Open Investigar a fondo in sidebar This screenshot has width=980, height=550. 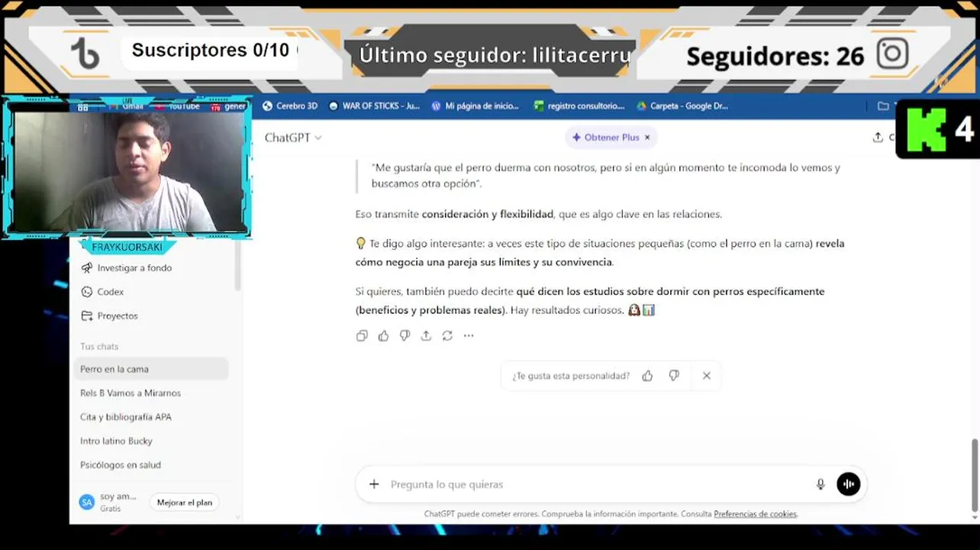(134, 268)
